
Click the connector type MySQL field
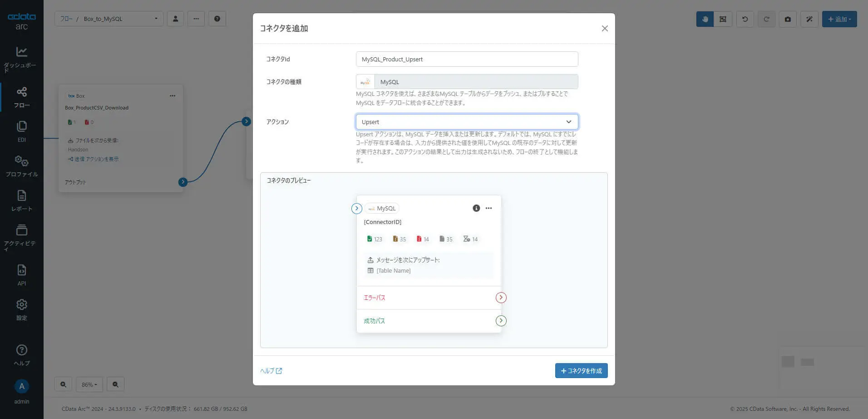[467, 82]
